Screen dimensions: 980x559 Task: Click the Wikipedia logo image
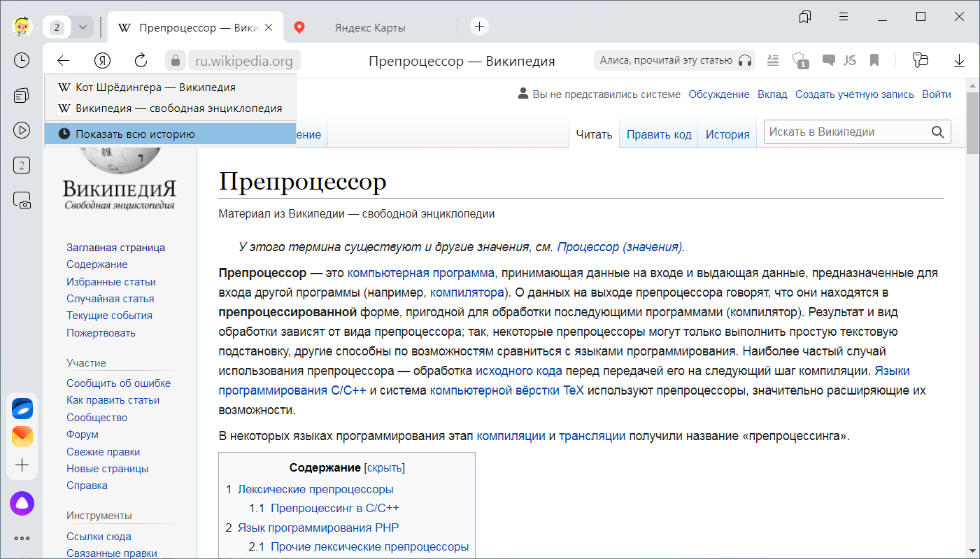tap(120, 178)
